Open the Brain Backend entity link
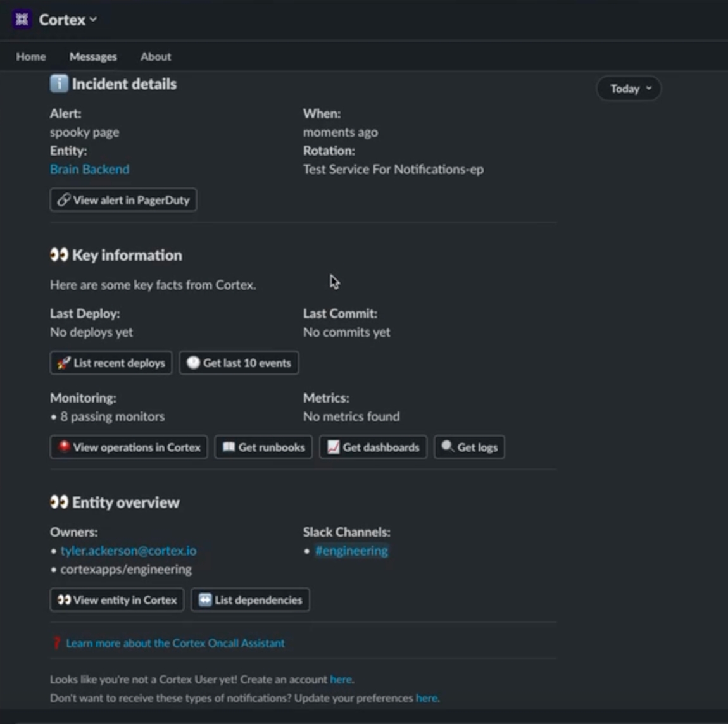 [x=89, y=169]
